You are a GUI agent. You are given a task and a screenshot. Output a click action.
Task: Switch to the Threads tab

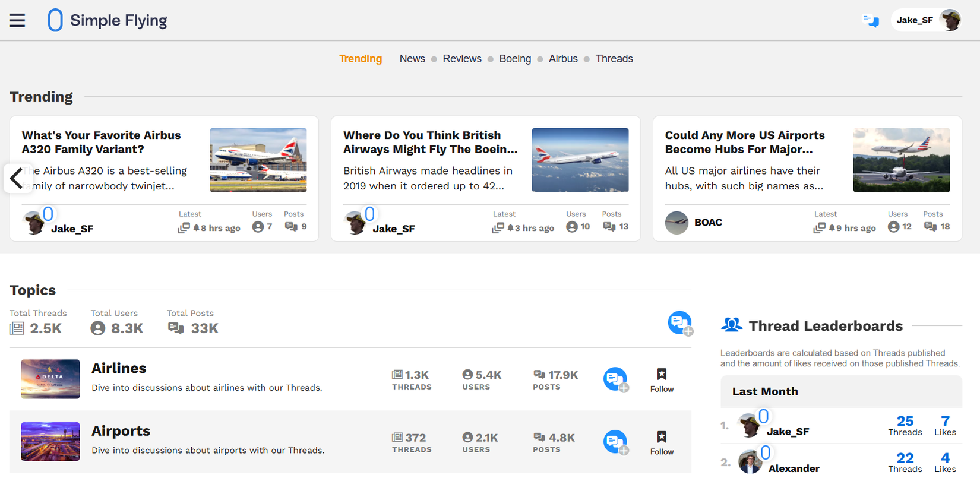pyautogui.click(x=614, y=59)
